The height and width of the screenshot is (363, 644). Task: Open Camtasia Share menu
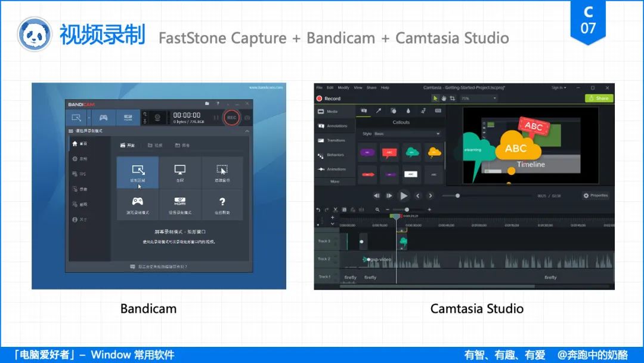pyautogui.click(x=371, y=88)
